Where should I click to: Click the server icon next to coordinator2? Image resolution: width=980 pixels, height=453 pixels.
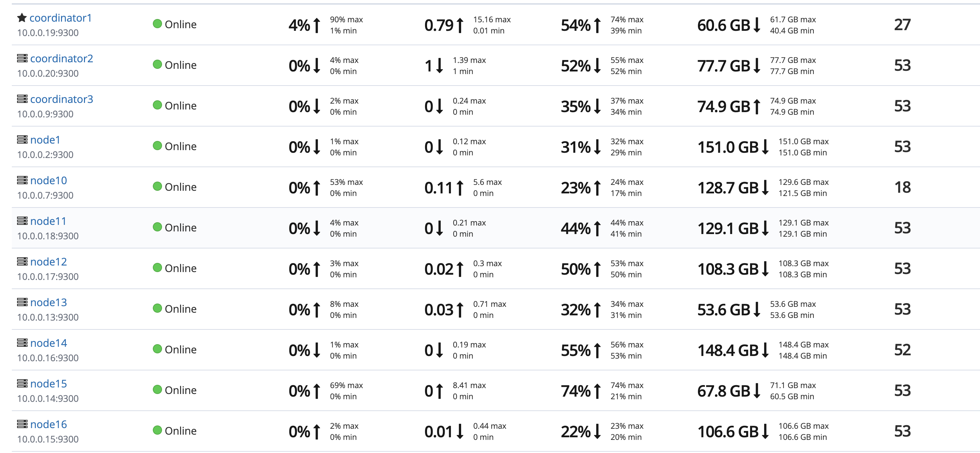click(x=22, y=58)
